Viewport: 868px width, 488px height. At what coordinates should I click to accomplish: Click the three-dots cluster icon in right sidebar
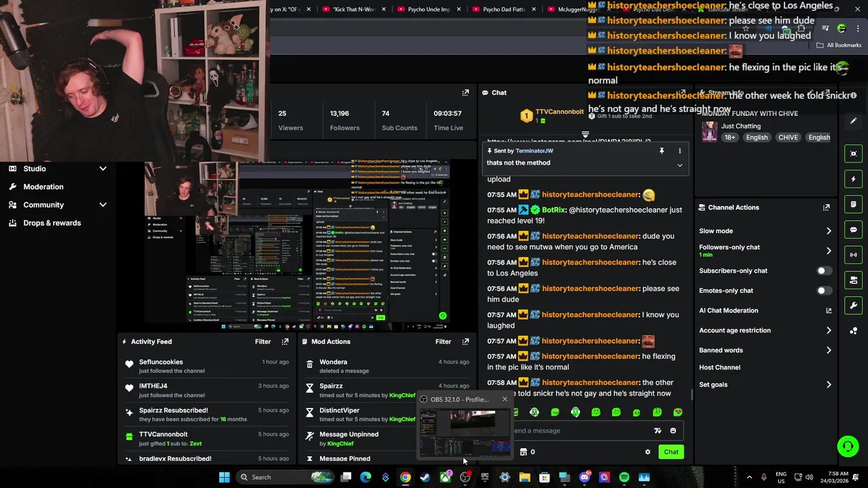coord(854,331)
